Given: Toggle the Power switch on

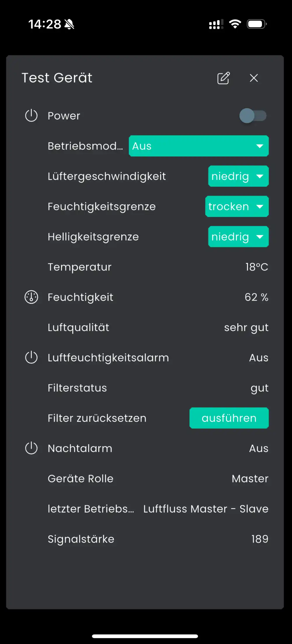Looking at the screenshot, I should click(253, 116).
